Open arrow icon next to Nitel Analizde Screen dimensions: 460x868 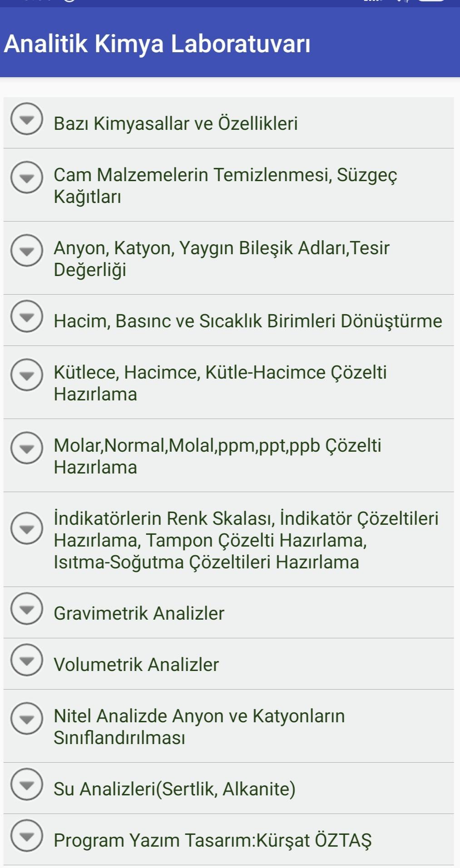pos(27,718)
